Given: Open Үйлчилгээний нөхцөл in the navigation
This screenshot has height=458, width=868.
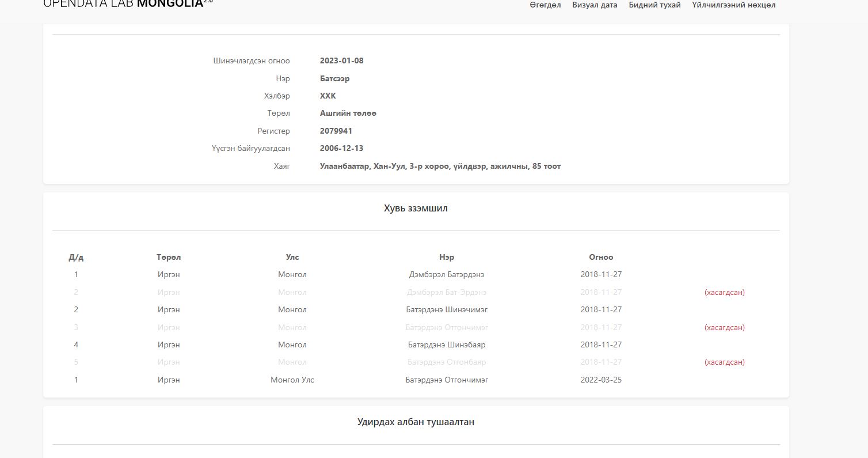Looking at the screenshot, I should [733, 5].
